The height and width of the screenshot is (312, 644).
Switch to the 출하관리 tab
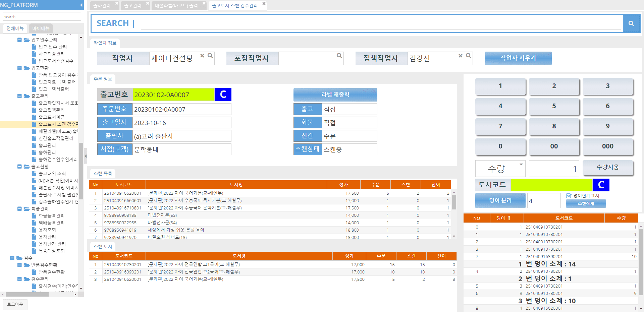102,6
